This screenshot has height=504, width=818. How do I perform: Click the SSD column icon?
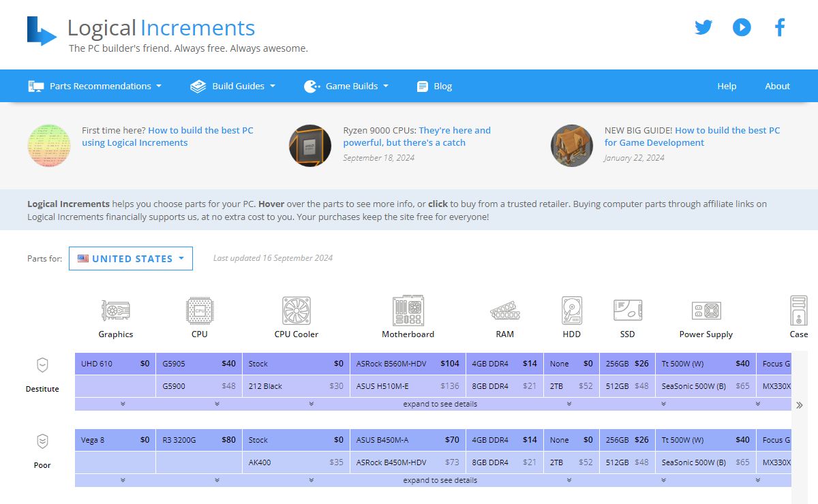[628, 311]
